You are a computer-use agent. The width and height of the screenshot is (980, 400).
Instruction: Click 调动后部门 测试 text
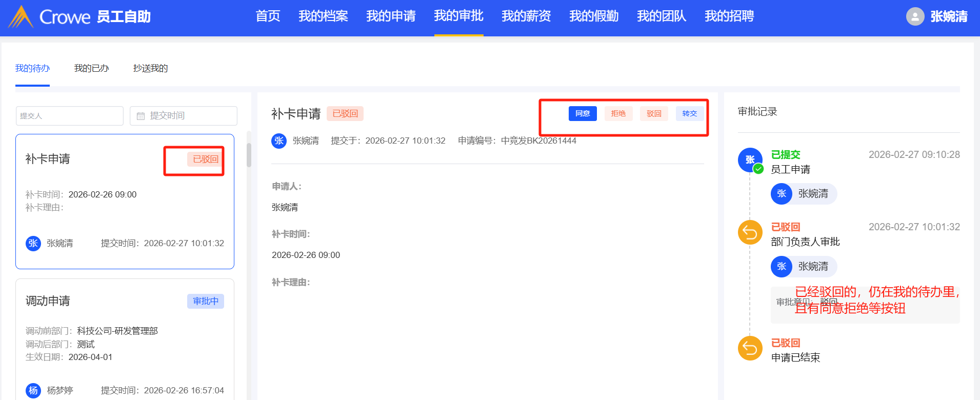[x=60, y=344]
